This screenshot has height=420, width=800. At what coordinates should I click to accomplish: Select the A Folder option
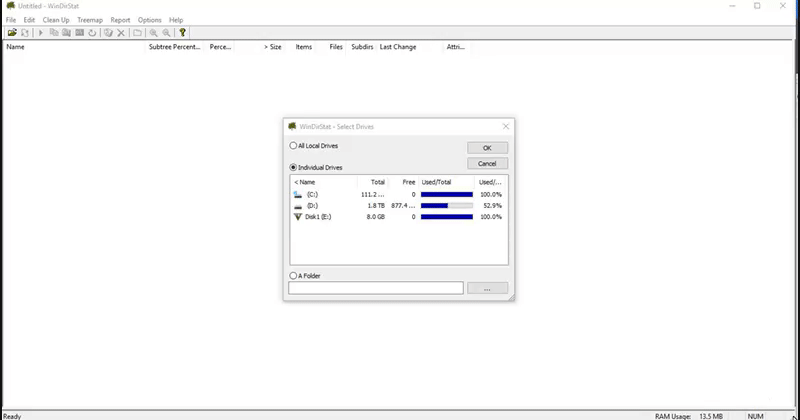click(x=305, y=276)
